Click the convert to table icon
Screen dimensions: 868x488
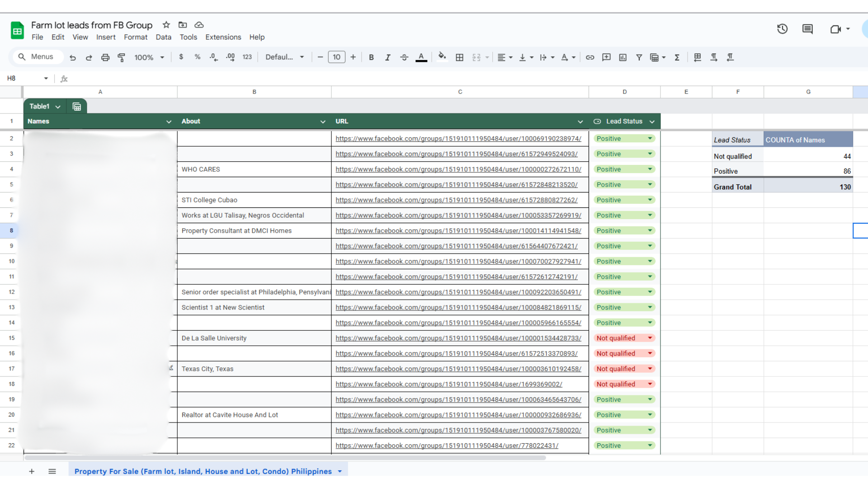698,57
